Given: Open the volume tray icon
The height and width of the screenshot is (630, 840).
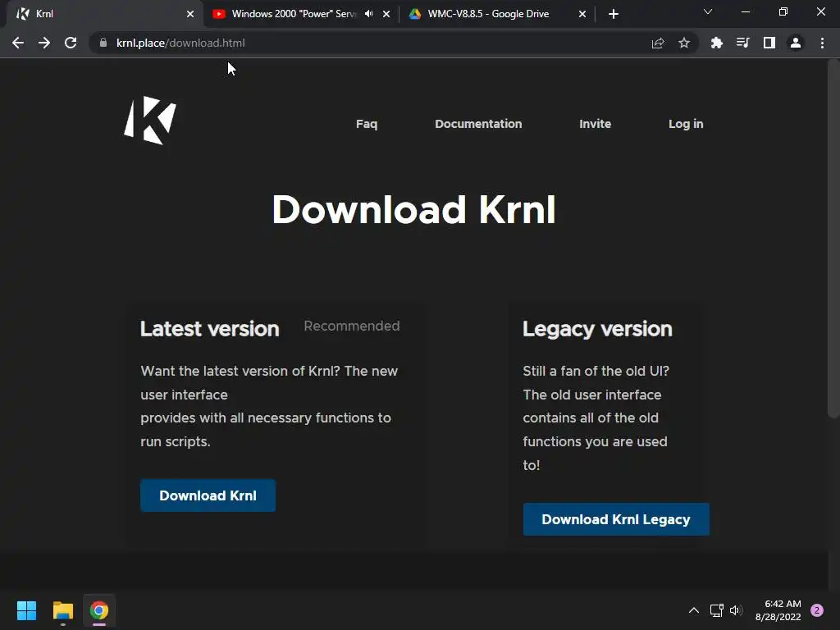Looking at the screenshot, I should (736, 610).
